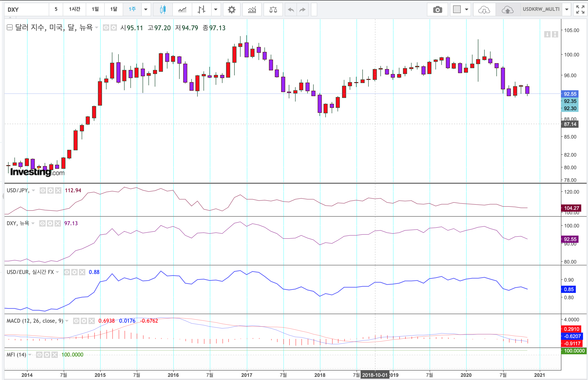588x380 pixels.
Task: Open the time interval dropdown arrow
Action: point(146,10)
